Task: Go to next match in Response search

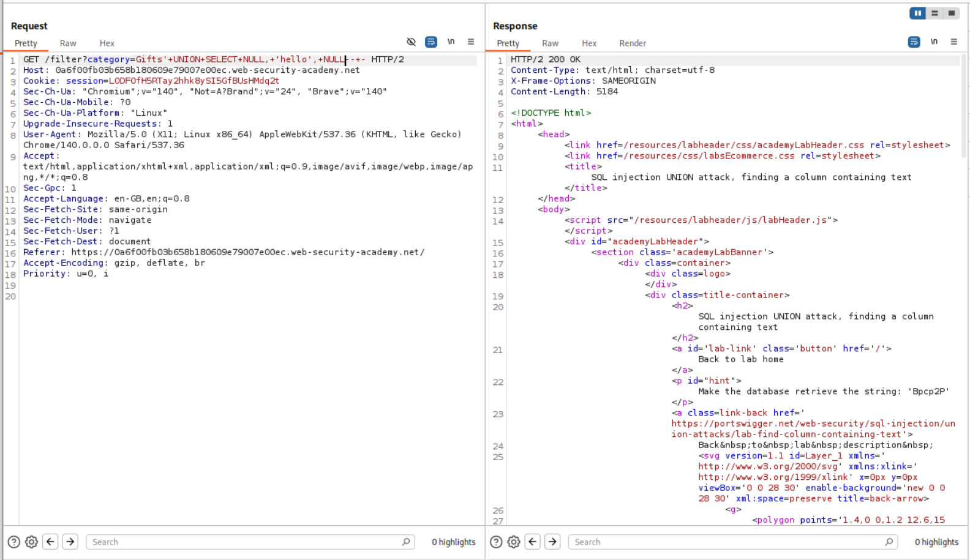Action: [x=552, y=542]
